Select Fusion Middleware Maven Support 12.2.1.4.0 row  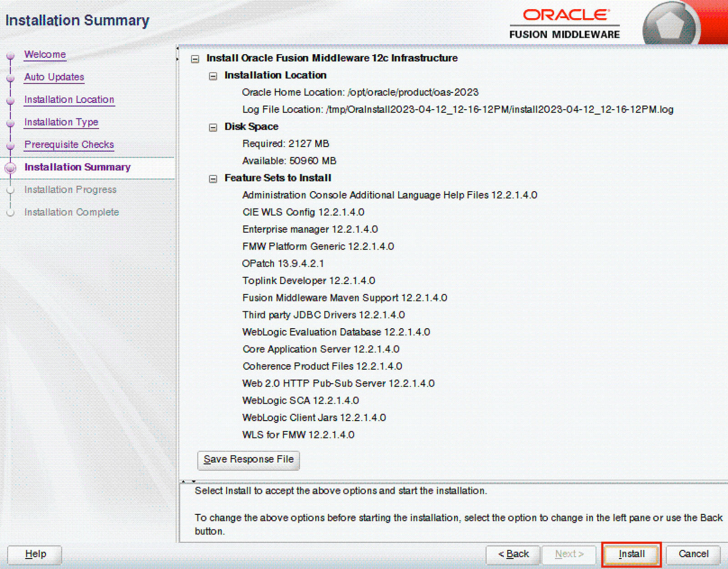pos(345,298)
